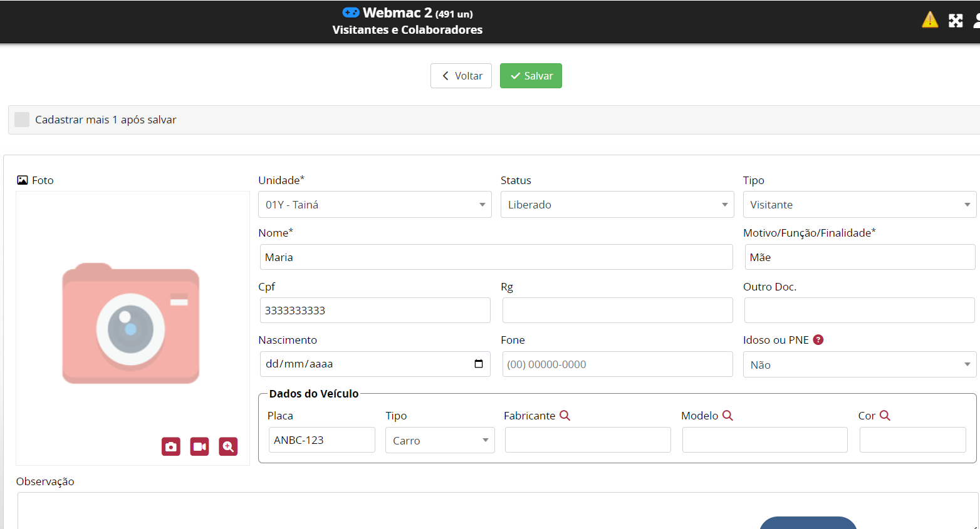Search Modelo with magnifier icon
Viewport: 980px width, 529px height.
(727, 416)
